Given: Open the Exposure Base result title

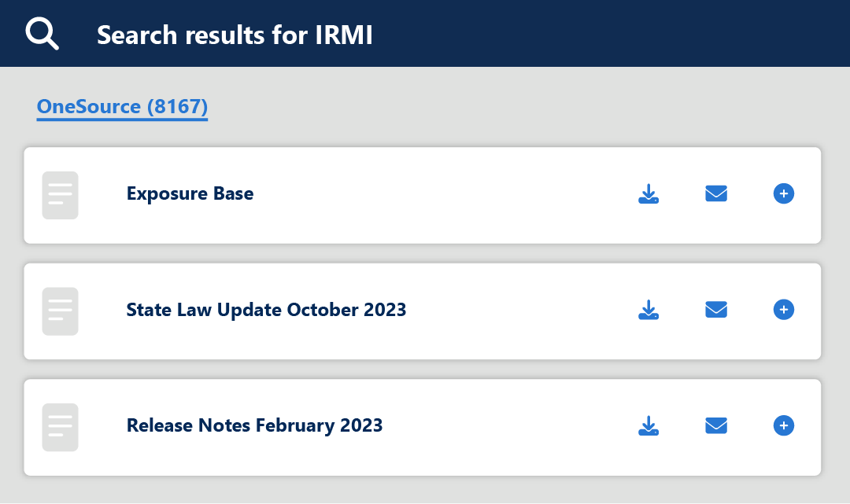Looking at the screenshot, I should click(190, 193).
